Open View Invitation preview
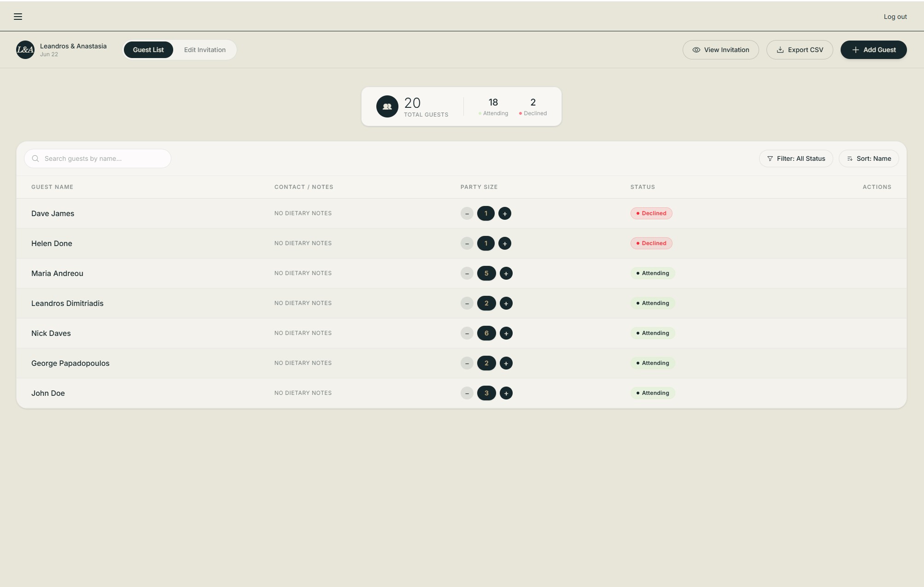 coord(721,50)
